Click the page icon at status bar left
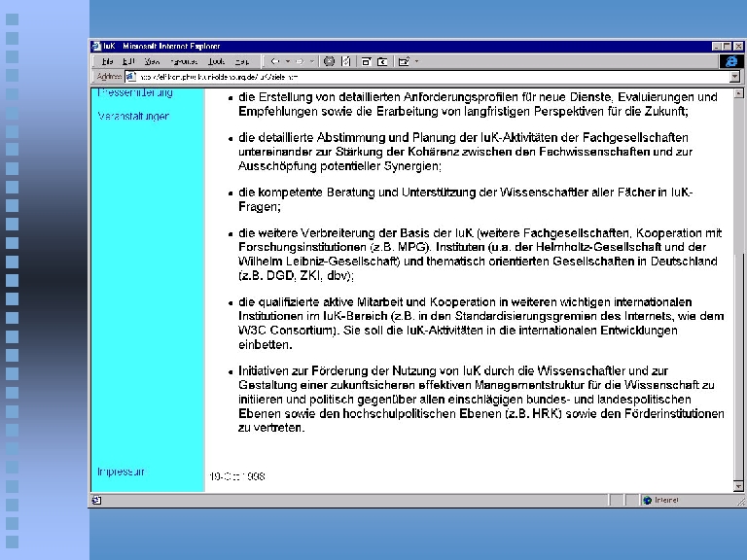Screen dimensions: 747x560 (96, 500)
